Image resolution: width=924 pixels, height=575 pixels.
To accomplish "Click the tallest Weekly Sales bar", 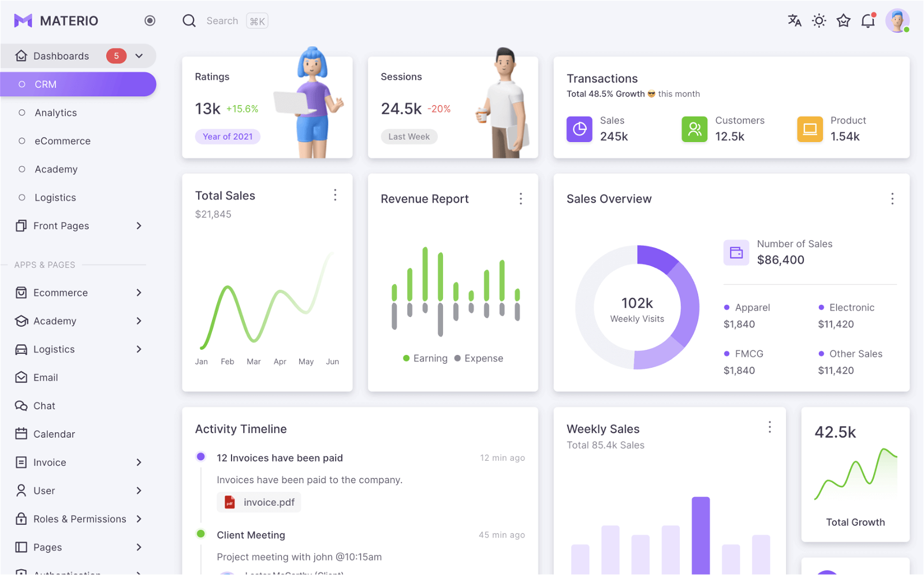I will pos(701,536).
